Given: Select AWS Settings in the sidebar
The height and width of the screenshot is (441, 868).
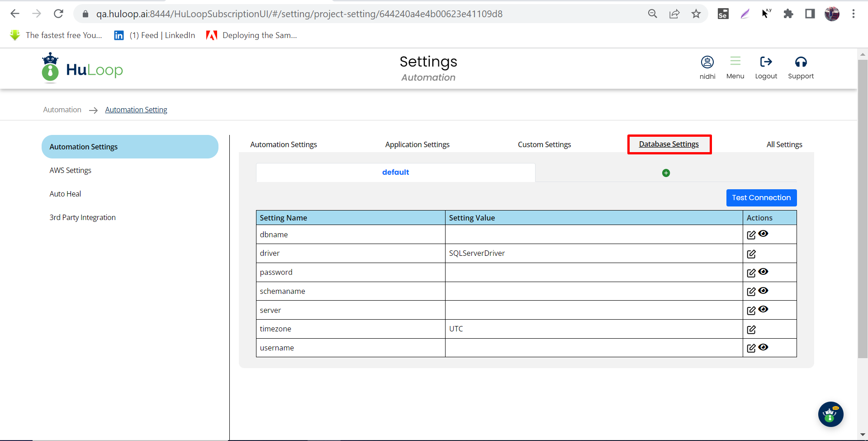Looking at the screenshot, I should click(71, 170).
